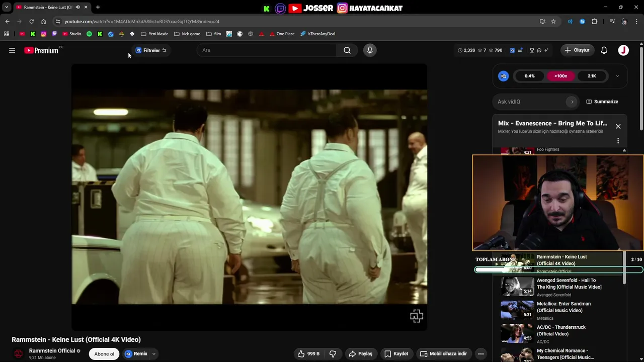Open the notifications bell
This screenshot has width=644, height=362.
coord(604,50)
